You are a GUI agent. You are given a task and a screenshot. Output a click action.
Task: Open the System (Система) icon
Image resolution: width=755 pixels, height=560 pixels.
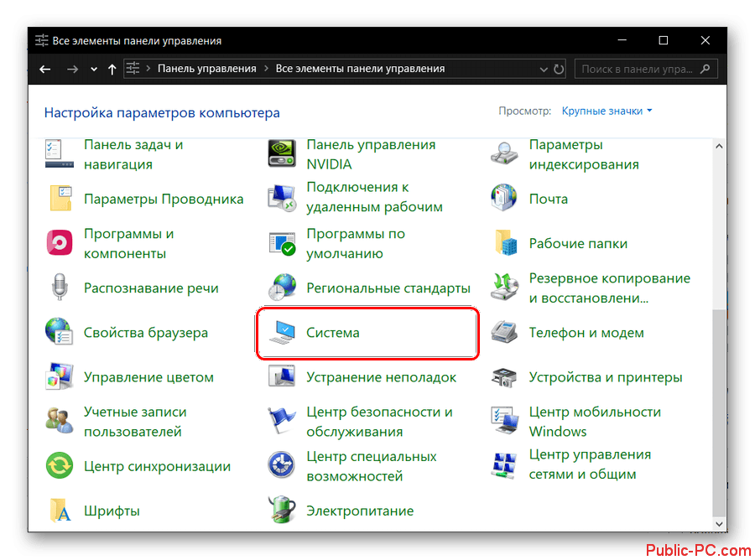282,333
